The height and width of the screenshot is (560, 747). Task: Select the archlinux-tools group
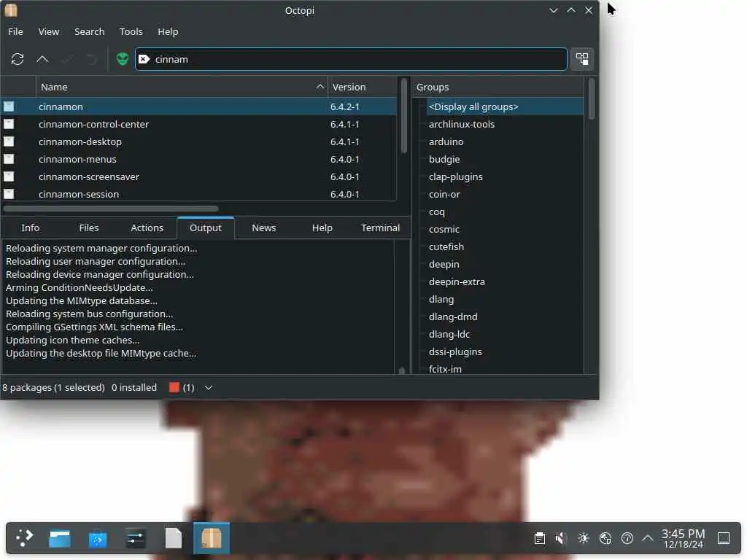(x=462, y=124)
